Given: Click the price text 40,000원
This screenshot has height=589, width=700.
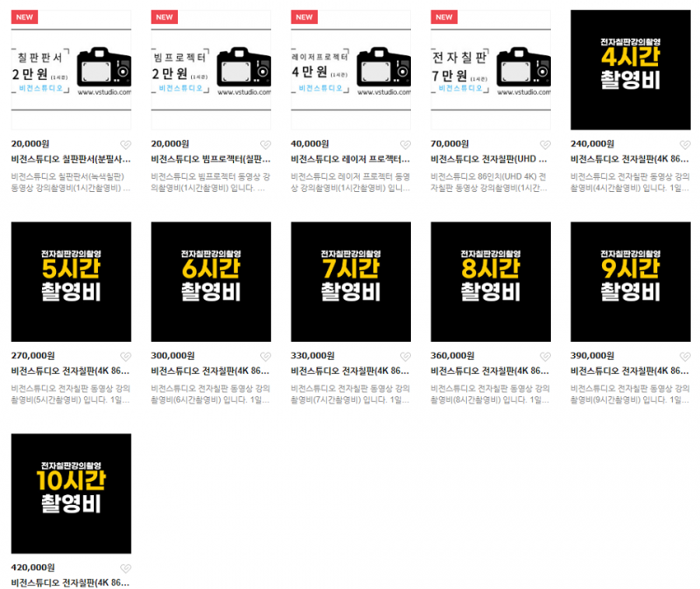Looking at the screenshot, I should click(x=310, y=144).
